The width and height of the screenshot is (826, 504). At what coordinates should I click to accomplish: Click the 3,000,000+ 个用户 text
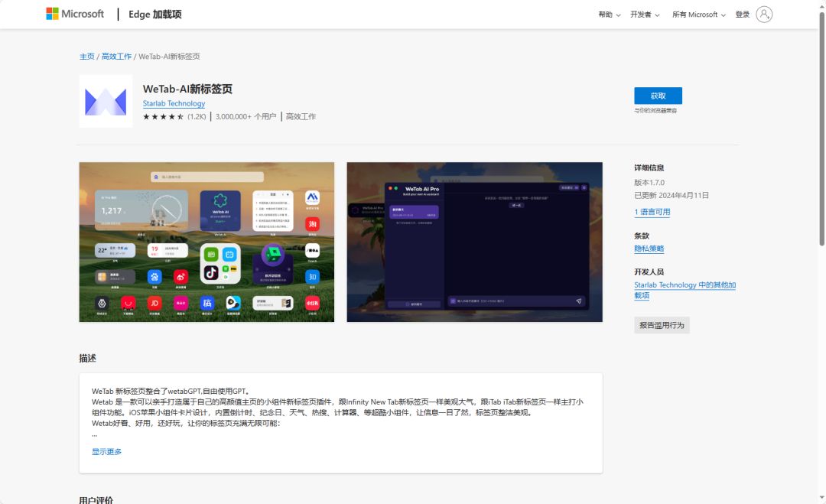pyautogui.click(x=246, y=116)
